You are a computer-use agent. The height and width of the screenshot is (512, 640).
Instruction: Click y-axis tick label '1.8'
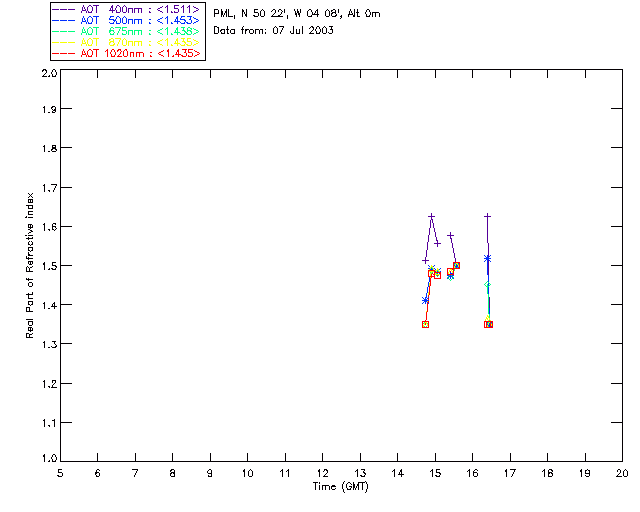49,148
